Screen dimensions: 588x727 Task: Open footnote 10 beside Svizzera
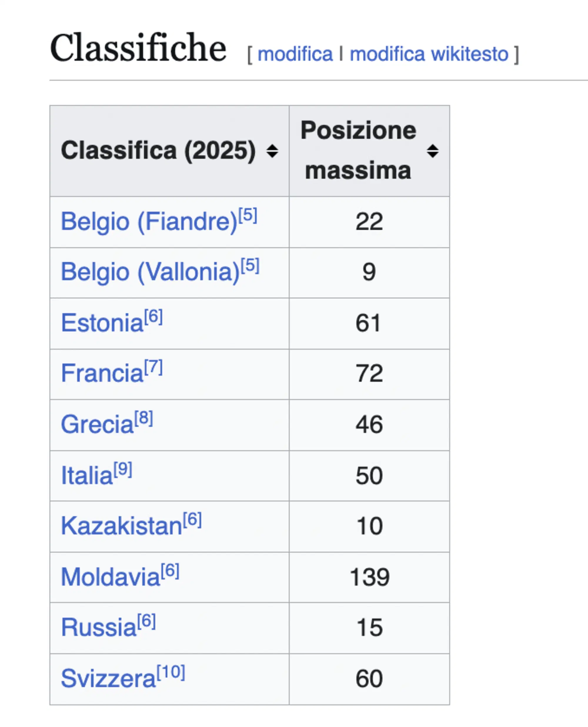(171, 672)
